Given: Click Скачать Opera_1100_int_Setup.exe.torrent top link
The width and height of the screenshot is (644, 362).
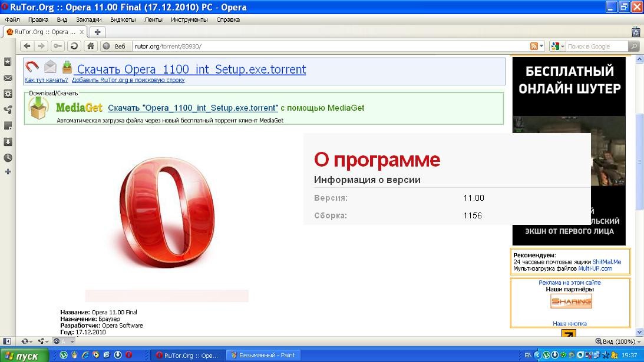Looking at the screenshot, I should tap(191, 69).
